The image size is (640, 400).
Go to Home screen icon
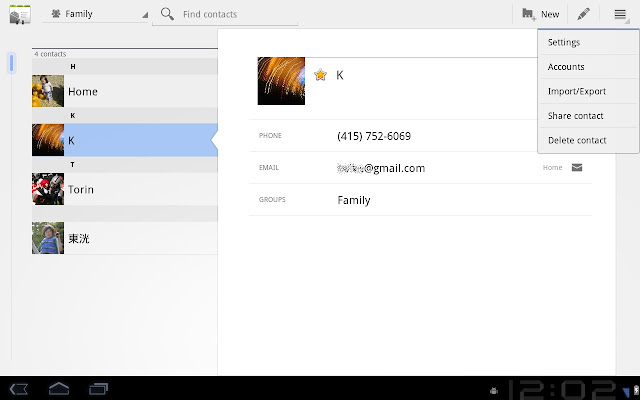[x=59, y=389]
